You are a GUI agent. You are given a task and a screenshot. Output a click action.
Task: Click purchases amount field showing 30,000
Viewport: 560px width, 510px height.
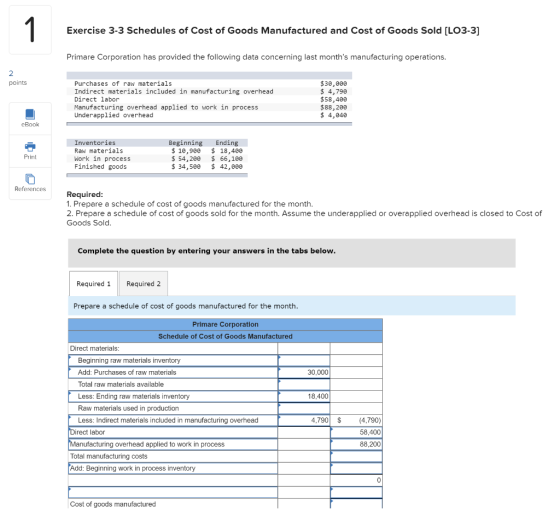[x=304, y=372]
